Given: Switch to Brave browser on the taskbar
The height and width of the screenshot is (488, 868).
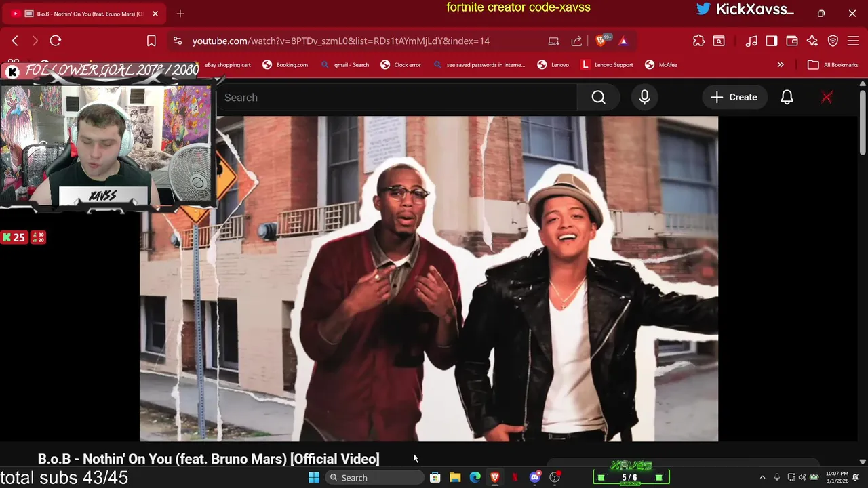Looking at the screenshot, I should click(x=495, y=478).
